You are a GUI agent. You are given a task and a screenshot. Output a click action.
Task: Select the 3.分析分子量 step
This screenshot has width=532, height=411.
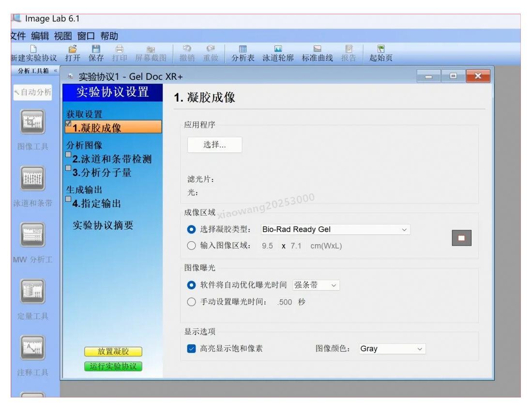[x=102, y=173]
